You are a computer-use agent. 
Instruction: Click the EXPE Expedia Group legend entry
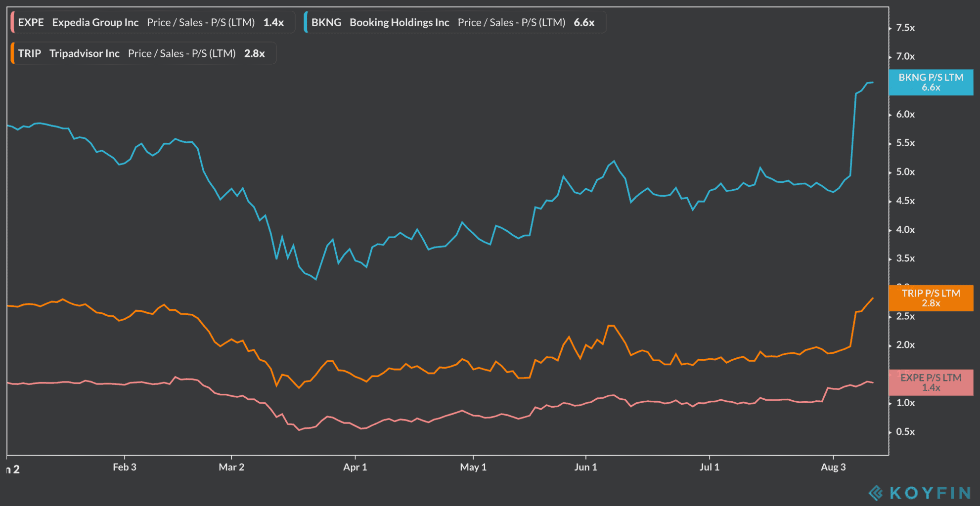point(152,22)
